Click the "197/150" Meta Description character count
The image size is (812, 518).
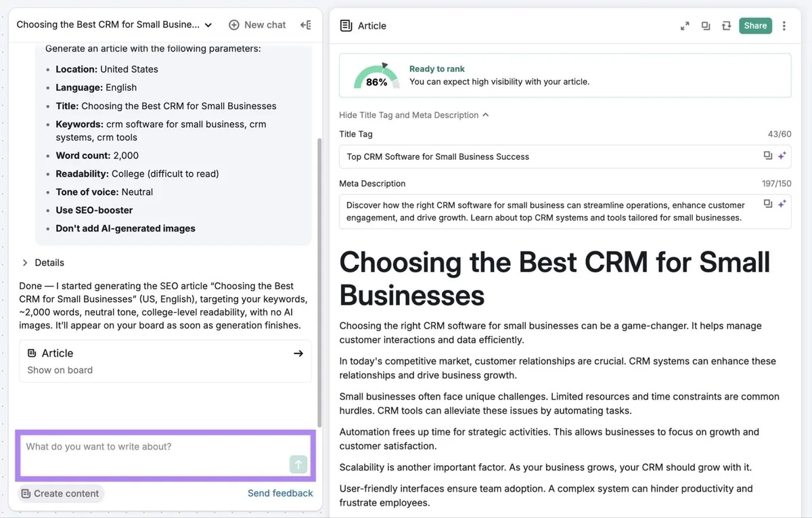tap(777, 184)
